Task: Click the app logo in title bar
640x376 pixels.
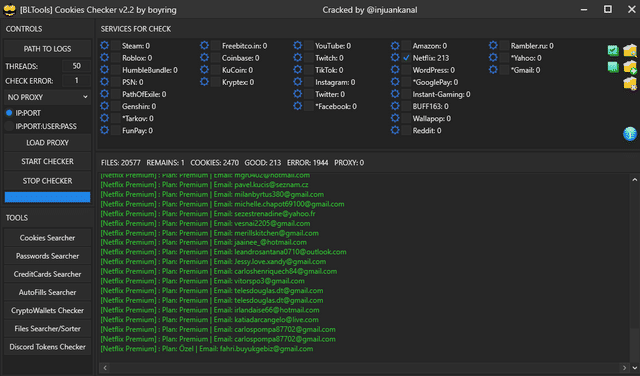Action: point(9,10)
